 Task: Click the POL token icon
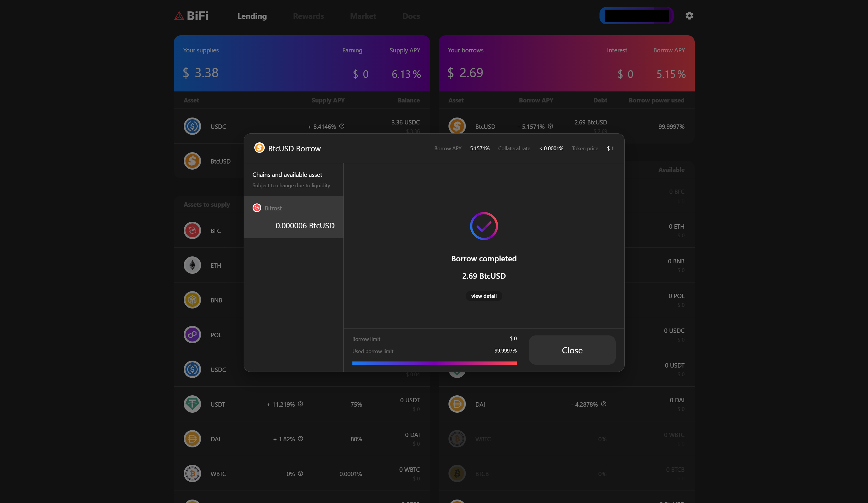click(x=192, y=335)
